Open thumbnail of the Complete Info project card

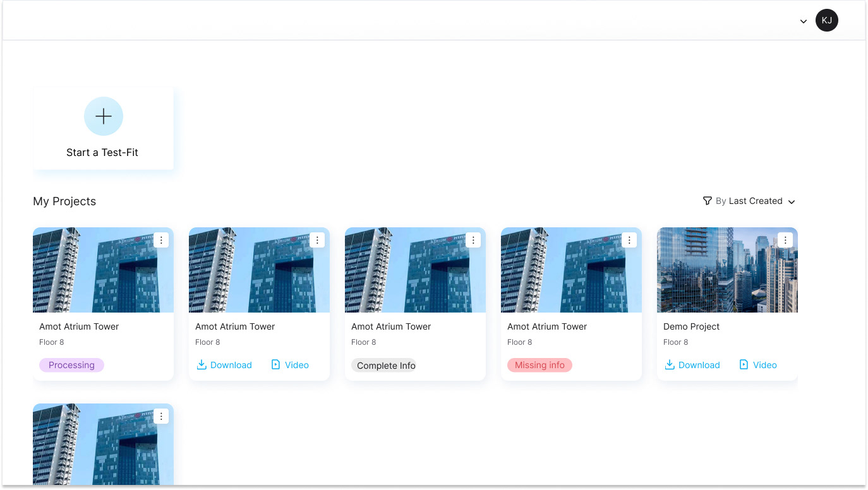click(x=415, y=270)
